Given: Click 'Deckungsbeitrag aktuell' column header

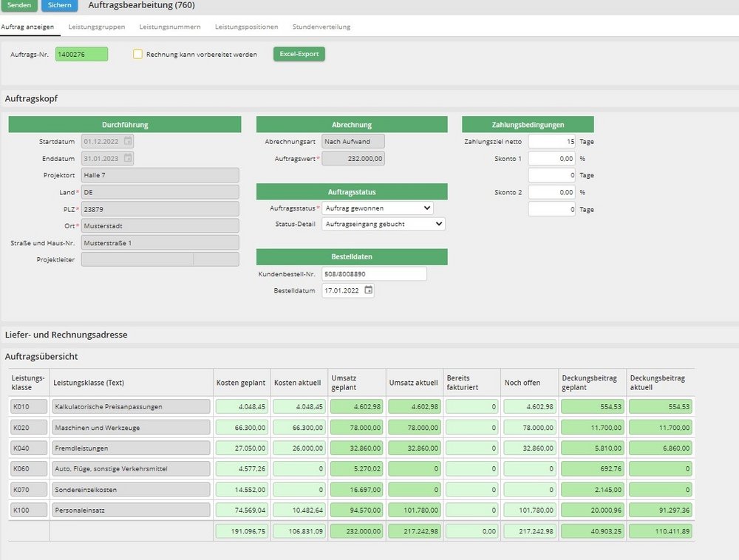Looking at the screenshot, I should point(658,383).
